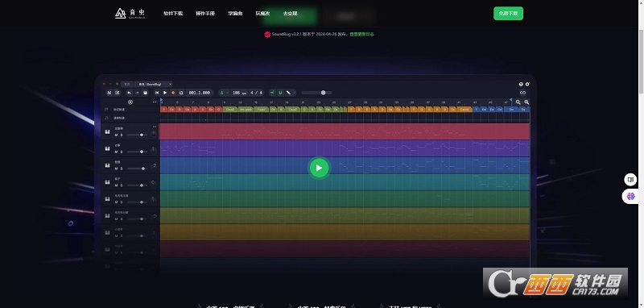Select the Am add9 chord marker
This screenshot has height=308, width=644.
tap(246, 110)
